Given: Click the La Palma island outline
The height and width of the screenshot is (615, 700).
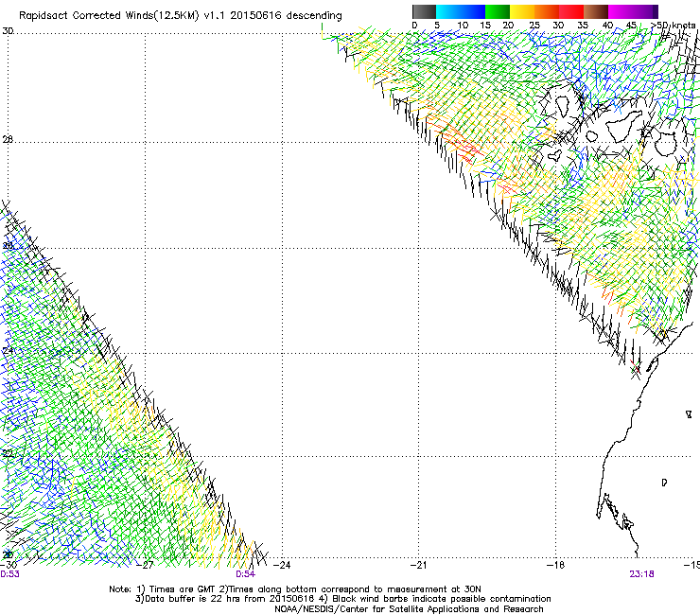Looking at the screenshot, I should click(x=562, y=106).
